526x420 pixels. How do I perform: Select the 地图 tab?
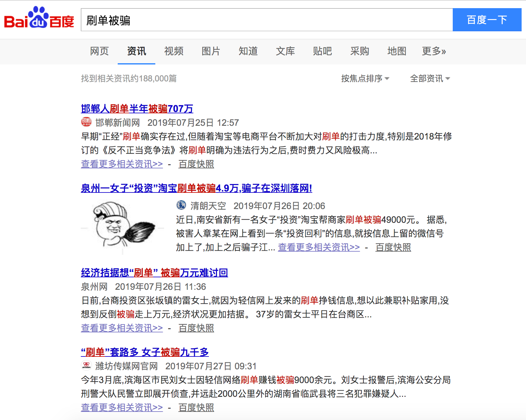[x=397, y=51]
